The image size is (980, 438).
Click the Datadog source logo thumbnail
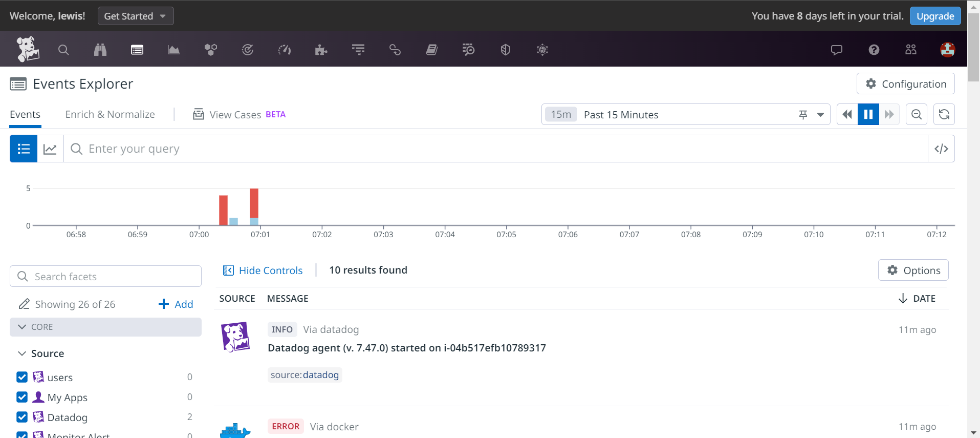(235, 337)
